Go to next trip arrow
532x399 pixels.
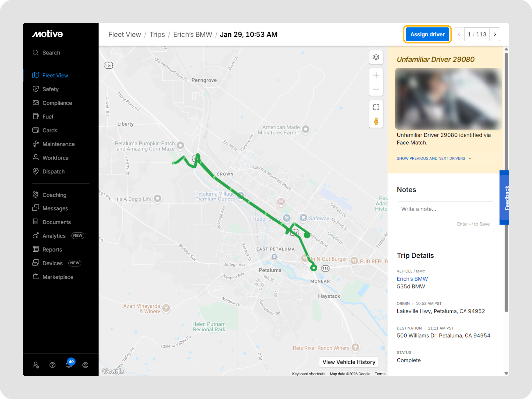(495, 34)
